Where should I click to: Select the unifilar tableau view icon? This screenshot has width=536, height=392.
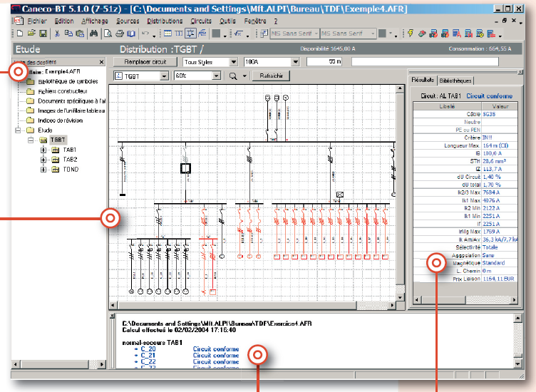(190, 33)
